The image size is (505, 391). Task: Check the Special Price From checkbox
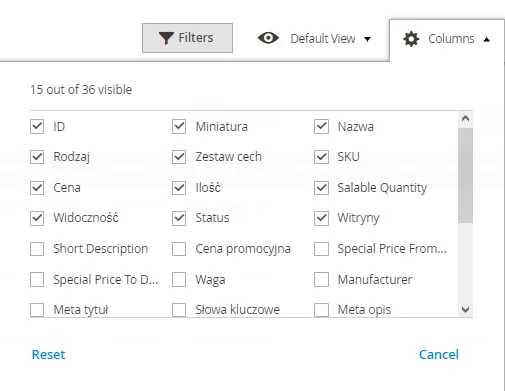coord(321,249)
